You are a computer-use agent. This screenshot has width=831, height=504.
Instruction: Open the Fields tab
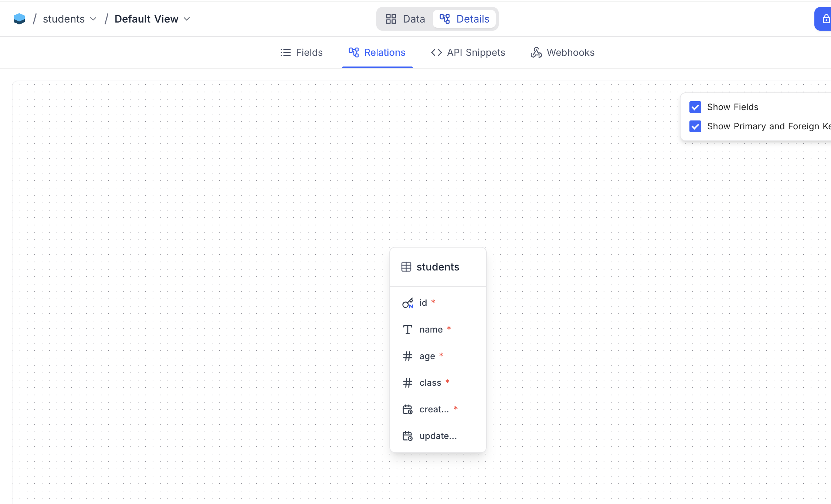pyautogui.click(x=302, y=52)
